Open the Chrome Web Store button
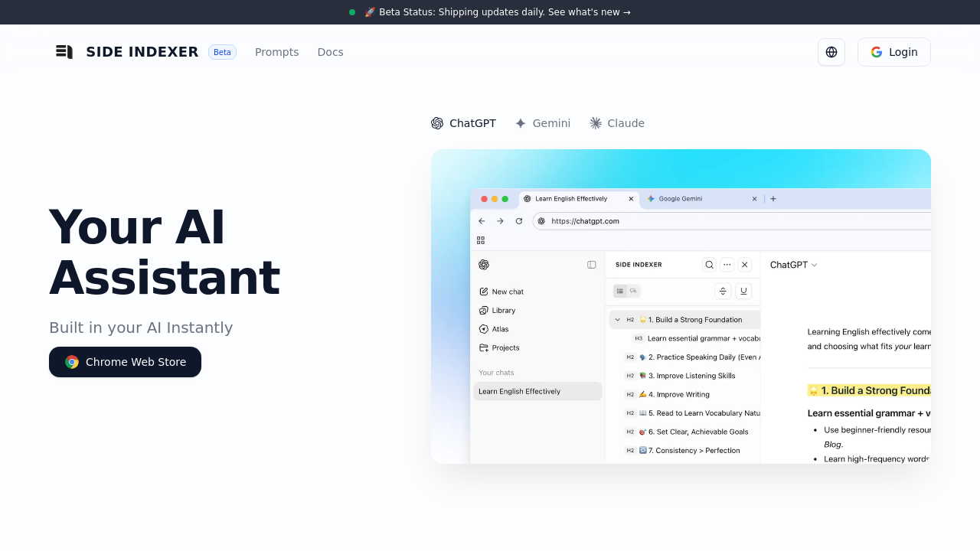This screenshot has width=980, height=551. 125,362
